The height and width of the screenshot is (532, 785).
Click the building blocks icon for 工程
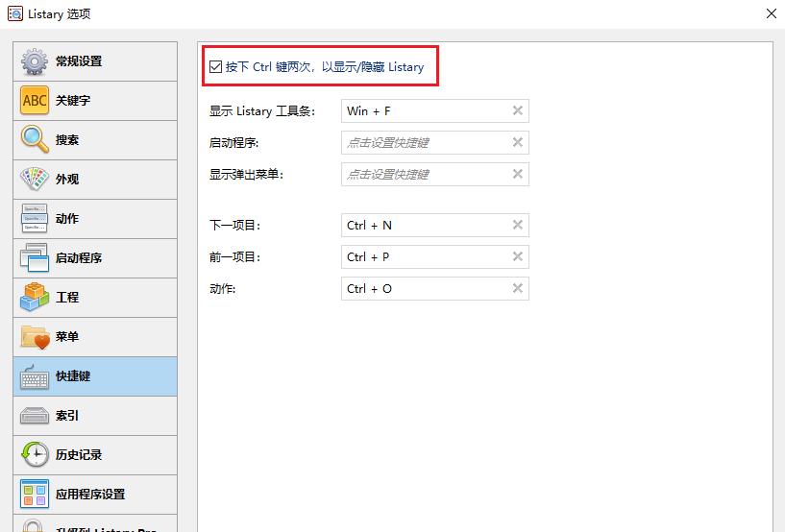tap(35, 297)
